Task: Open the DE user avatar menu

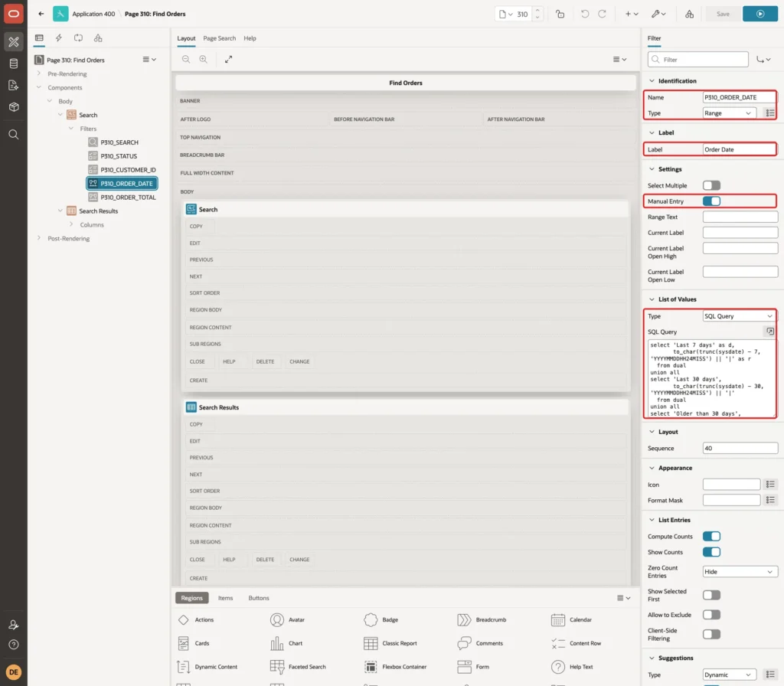Action: point(14,672)
